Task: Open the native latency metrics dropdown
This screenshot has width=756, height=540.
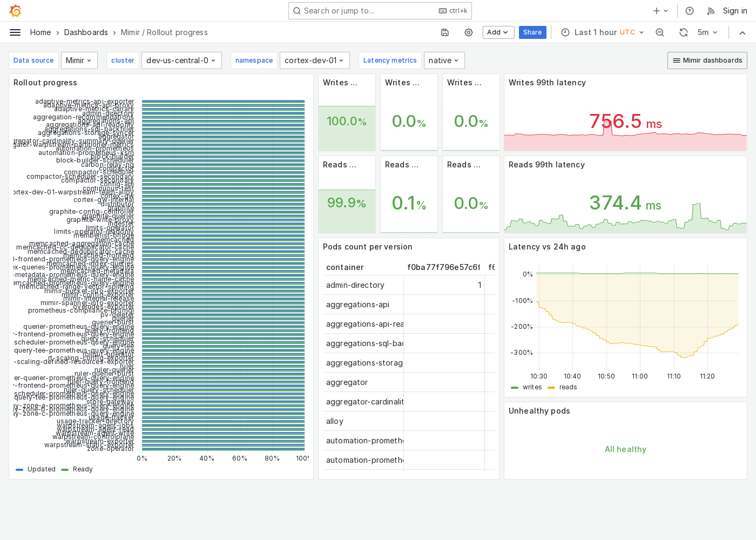Action: point(444,60)
